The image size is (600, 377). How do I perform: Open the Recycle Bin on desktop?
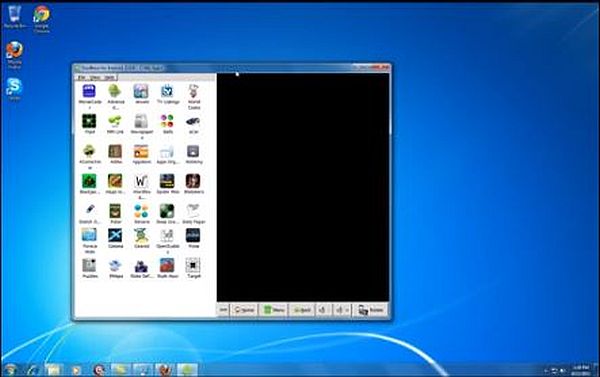[15, 17]
